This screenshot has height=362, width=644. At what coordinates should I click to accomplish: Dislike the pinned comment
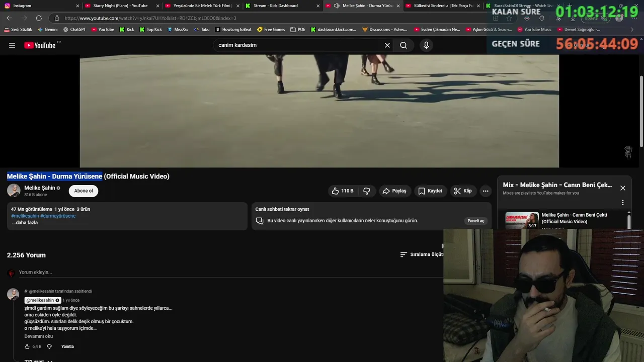coord(49,346)
